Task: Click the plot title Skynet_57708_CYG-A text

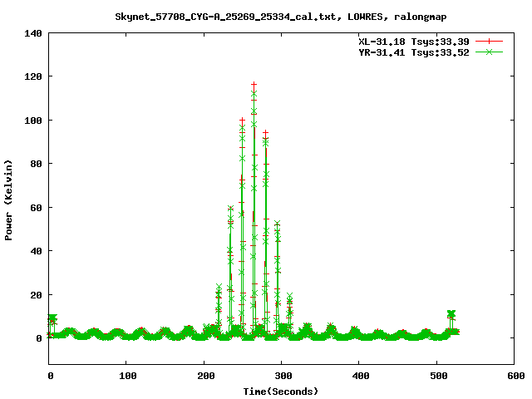Action: (281, 17)
